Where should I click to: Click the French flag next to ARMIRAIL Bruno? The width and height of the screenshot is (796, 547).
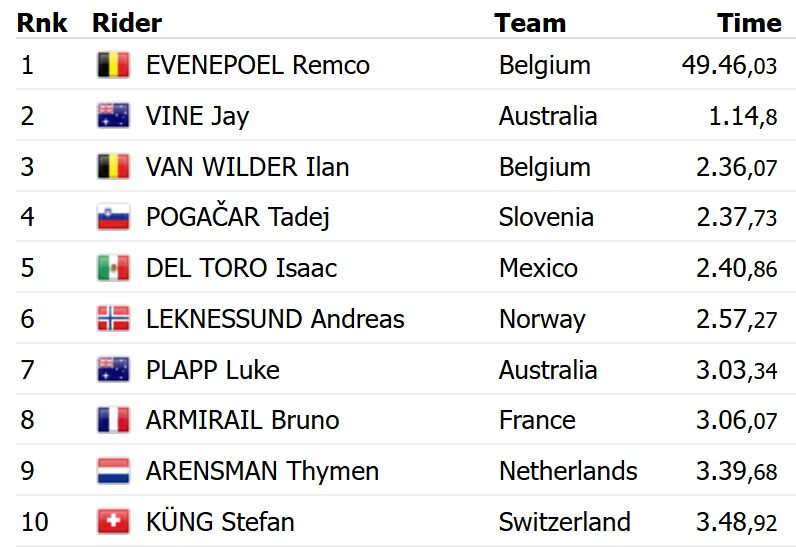click(113, 420)
